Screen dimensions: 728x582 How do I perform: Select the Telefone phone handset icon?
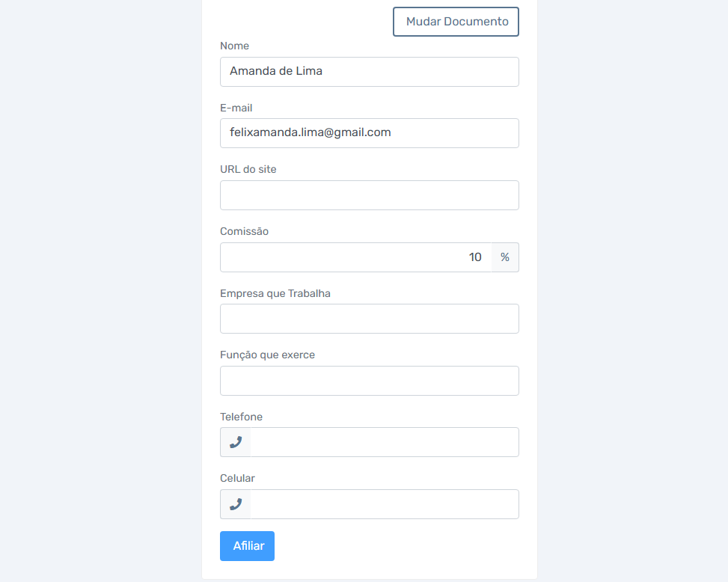(x=236, y=442)
